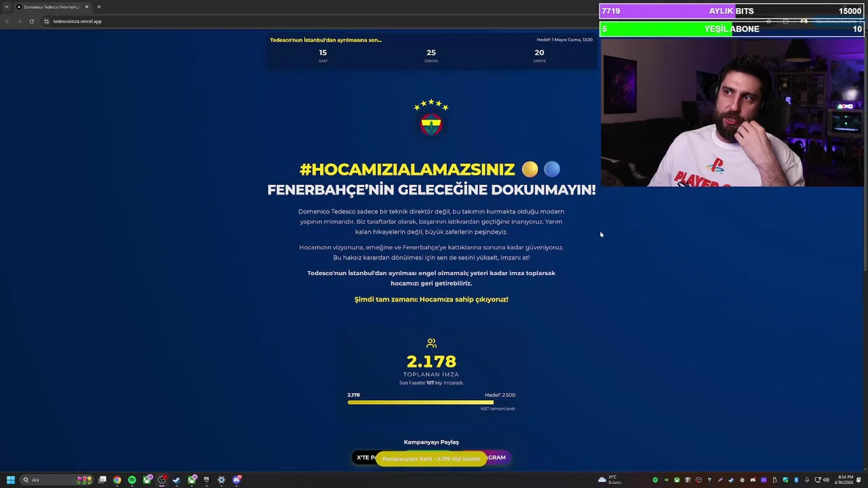Click '%87 tamamlandı' text
Screen dimensions: 868x488
pyautogui.click(x=498, y=409)
